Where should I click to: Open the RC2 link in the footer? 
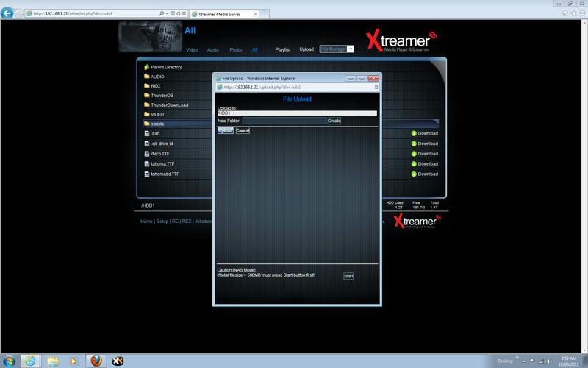(x=187, y=222)
